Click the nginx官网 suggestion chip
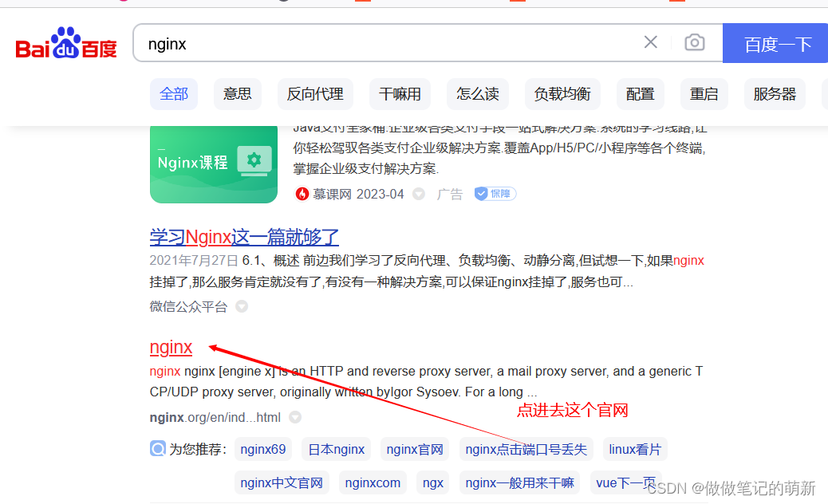The image size is (828, 504). 415,449
